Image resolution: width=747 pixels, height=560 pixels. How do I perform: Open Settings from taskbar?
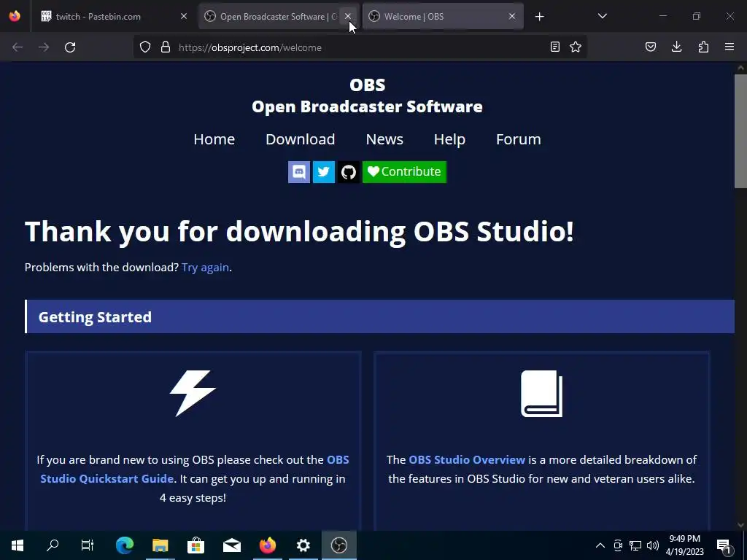[303, 545]
